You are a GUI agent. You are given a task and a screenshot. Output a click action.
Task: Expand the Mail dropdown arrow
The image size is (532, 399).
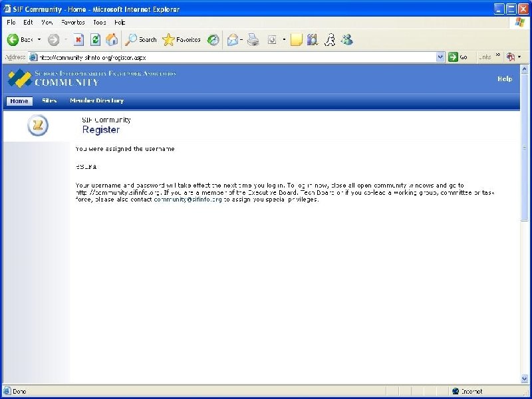(x=241, y=40)
